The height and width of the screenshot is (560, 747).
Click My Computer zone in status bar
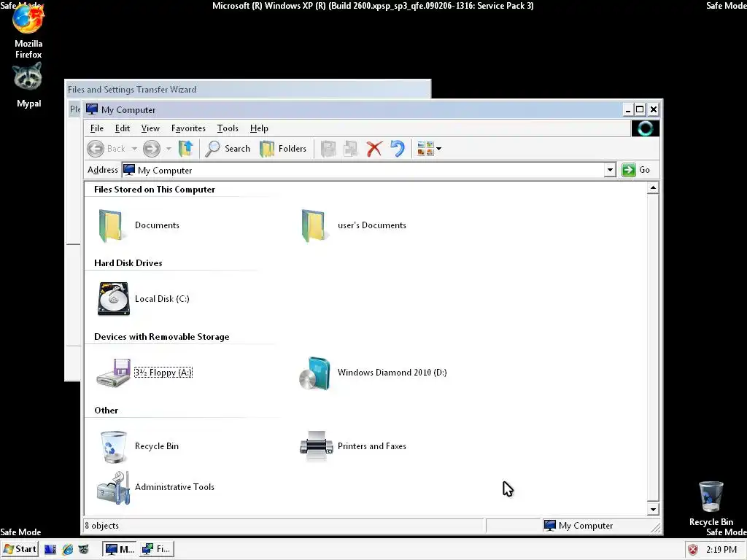coord(578,526)
